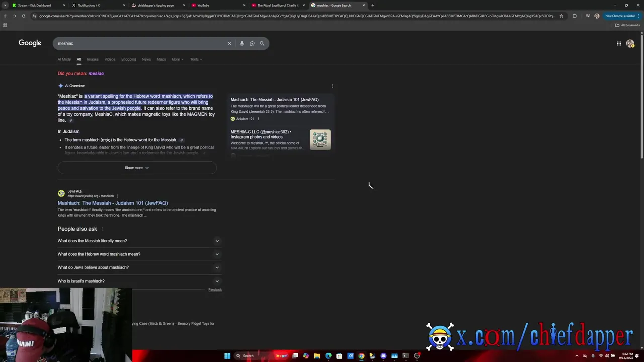
Task: Expand AI Overview with Show more
Action: tap(137, 168)
